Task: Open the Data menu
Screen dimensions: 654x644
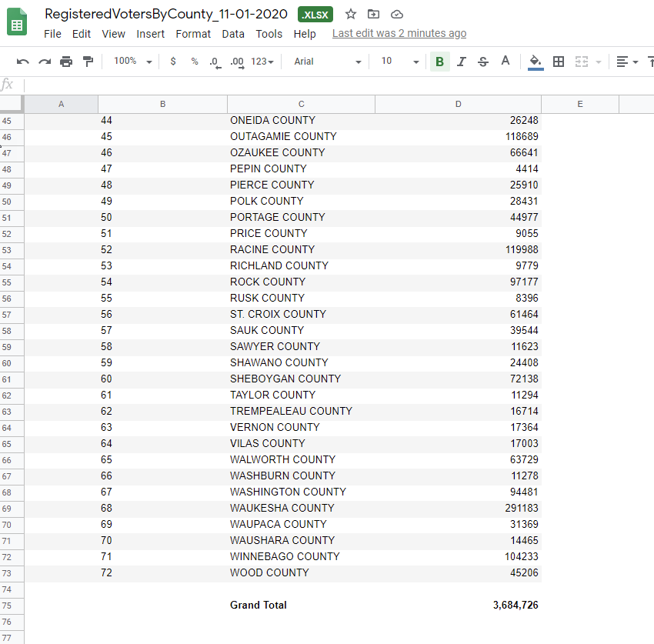Action: coord(233,34)
